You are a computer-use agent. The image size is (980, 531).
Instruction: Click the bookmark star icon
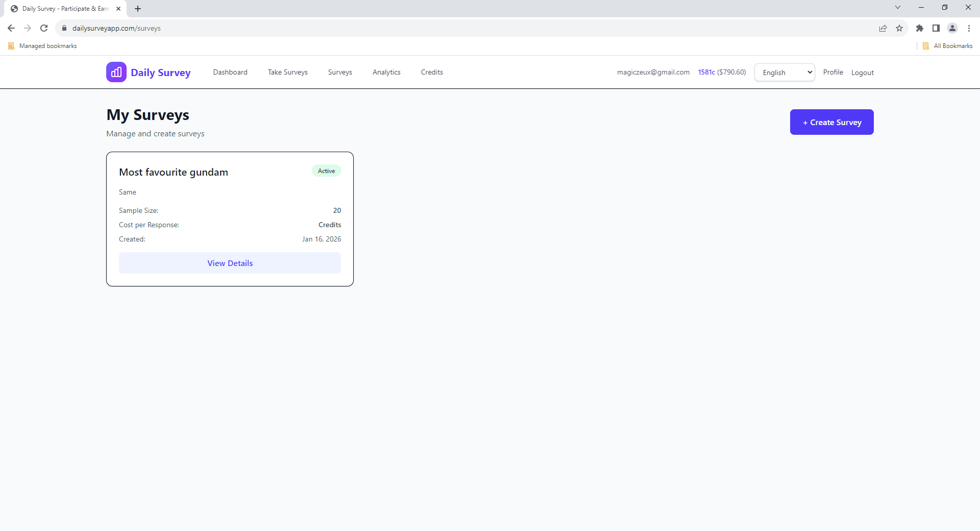(x=900, y=28)
